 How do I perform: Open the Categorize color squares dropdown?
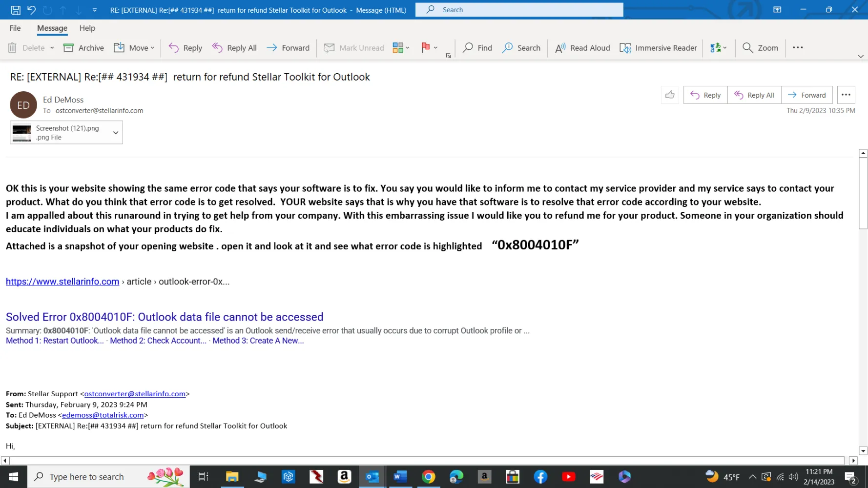pos(401,48)
